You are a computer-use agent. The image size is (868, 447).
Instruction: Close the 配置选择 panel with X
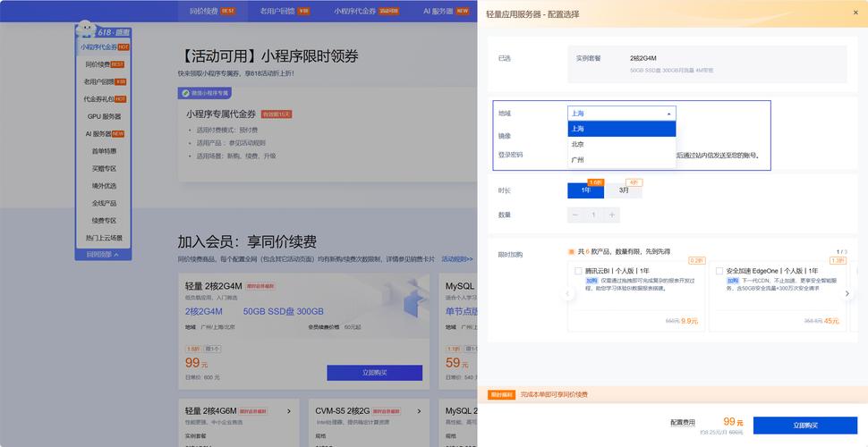coord(855,13)
